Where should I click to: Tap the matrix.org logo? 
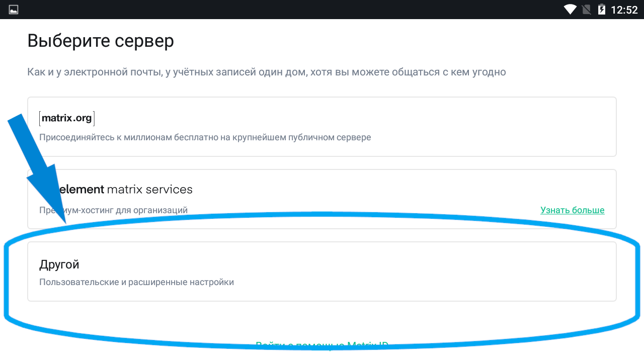(x=66, y=118)
